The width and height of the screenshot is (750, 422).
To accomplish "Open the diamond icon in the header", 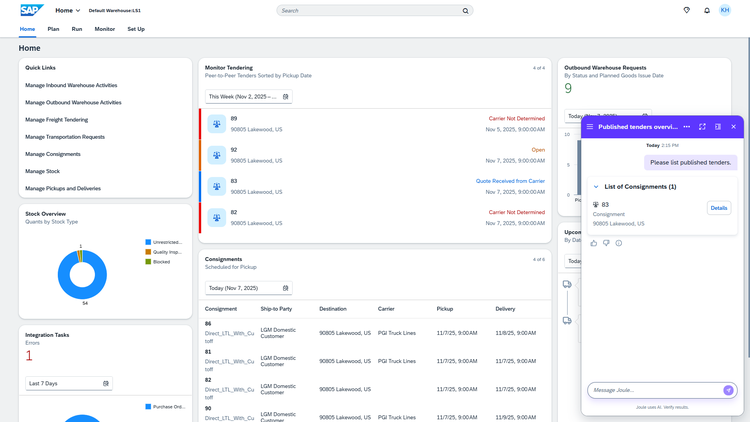I will pyautogui.click(x=686, y=10).
